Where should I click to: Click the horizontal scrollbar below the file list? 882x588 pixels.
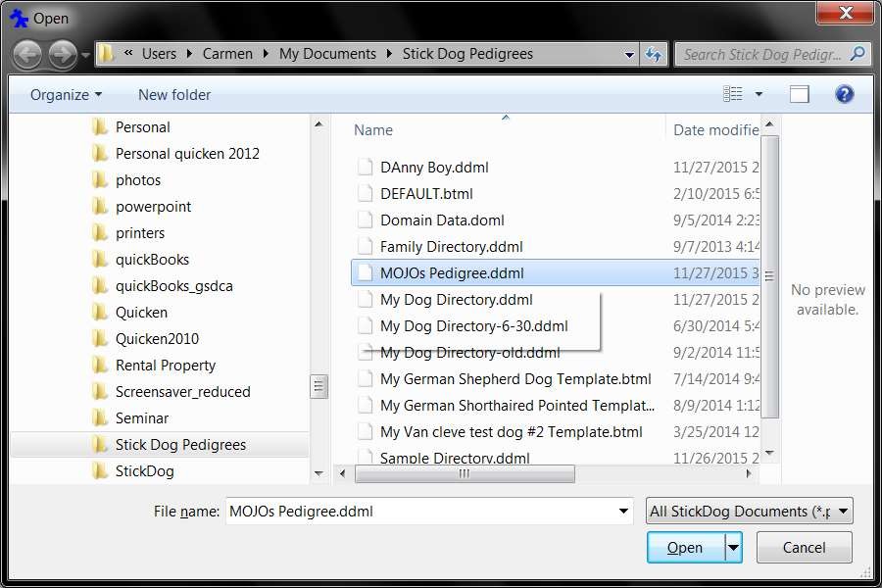pos(465,474)
